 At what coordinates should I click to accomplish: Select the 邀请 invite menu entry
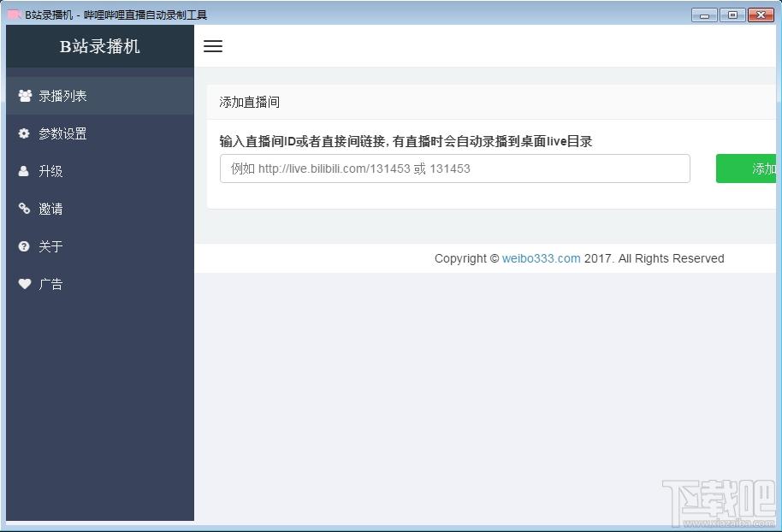pyautogui.click(x=100, y=209)
